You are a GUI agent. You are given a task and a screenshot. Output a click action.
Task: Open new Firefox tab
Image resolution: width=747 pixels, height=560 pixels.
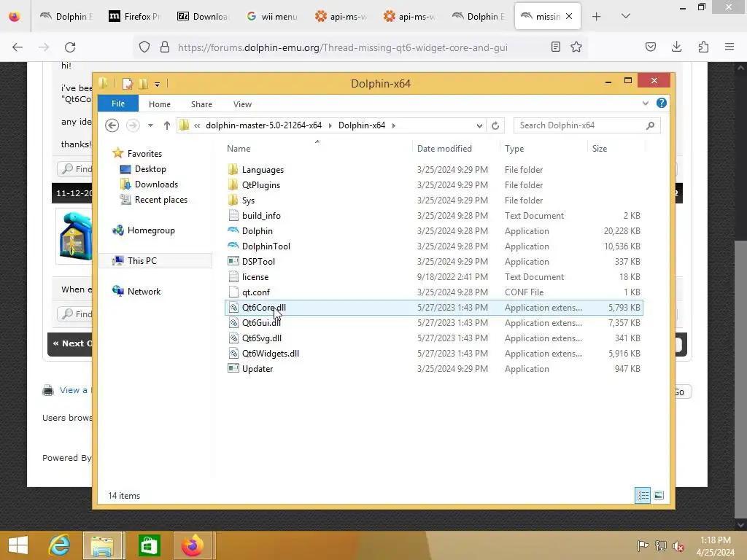[596, 16]
